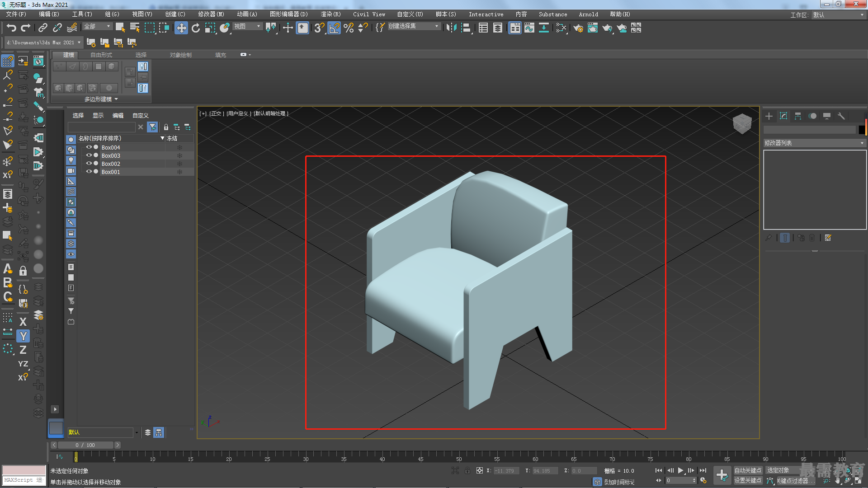Click the Redo arrow icon

[26, 28]
